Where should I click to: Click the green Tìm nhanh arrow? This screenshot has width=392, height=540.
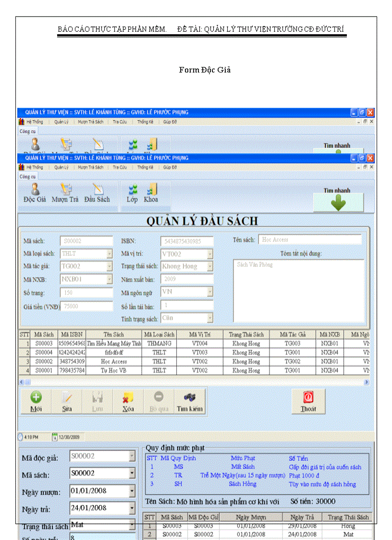[x=339, y=202]
